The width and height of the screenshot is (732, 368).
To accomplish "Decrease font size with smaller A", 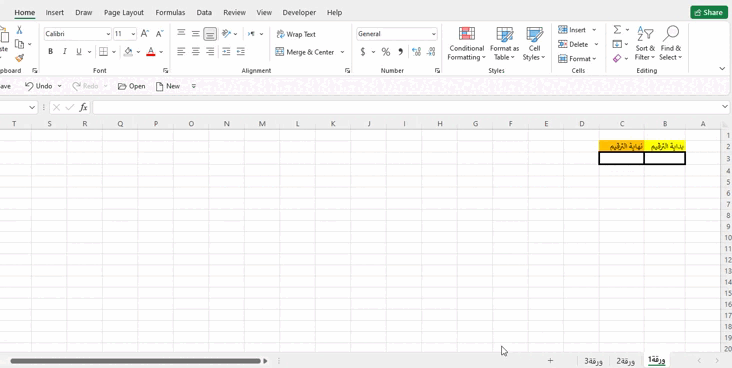I will 160,34.
